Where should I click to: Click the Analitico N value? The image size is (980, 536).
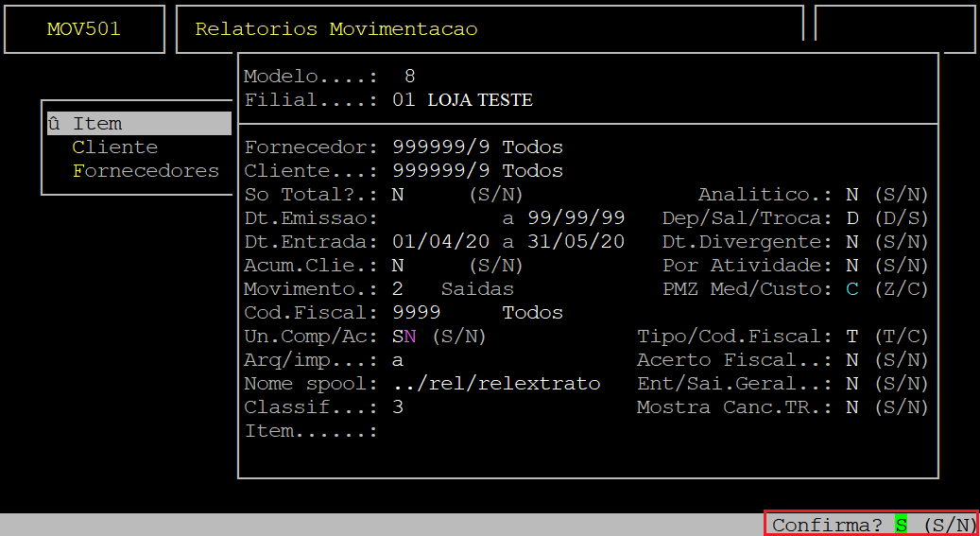851,195
